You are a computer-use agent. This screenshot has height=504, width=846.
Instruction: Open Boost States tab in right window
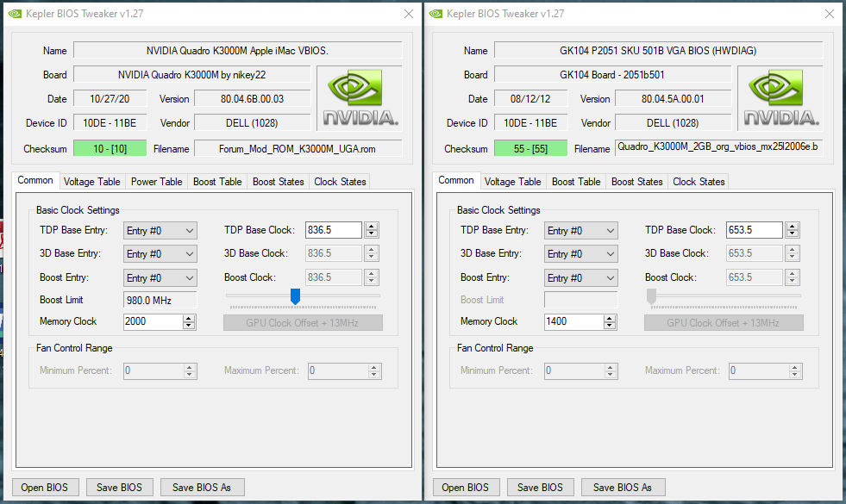[636, 182]
